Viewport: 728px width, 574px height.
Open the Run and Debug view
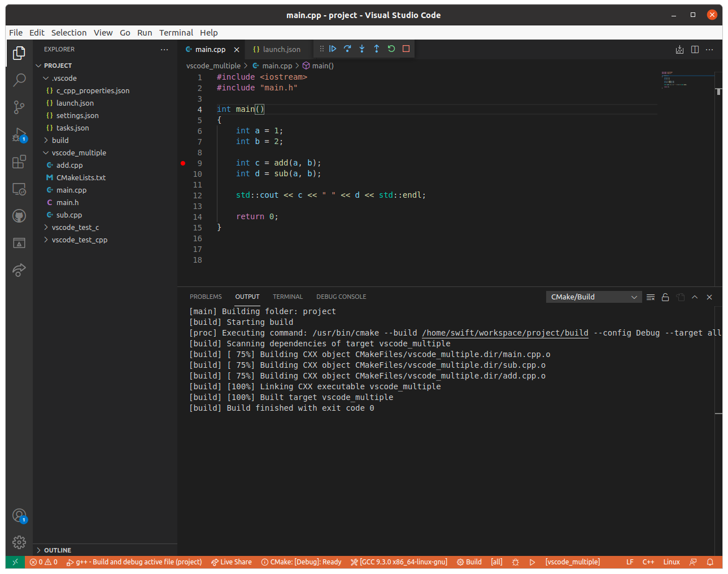click(x=19, y=134)
